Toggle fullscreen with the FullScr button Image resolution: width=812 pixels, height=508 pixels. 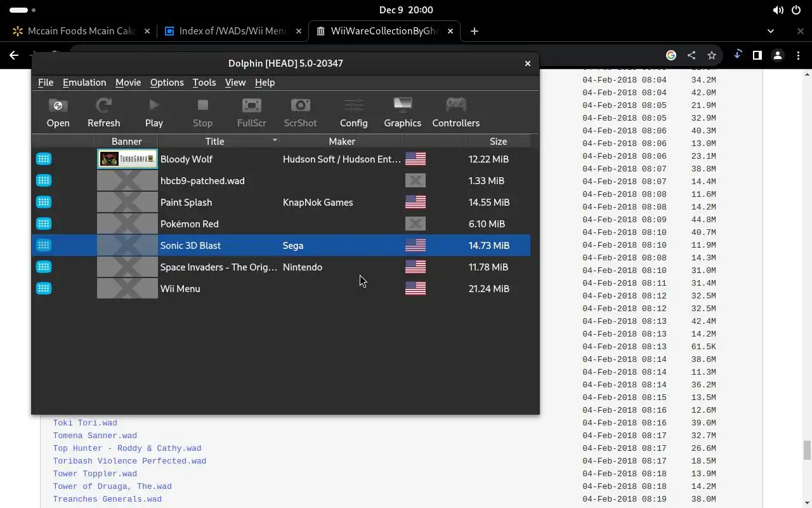[251, 113]
